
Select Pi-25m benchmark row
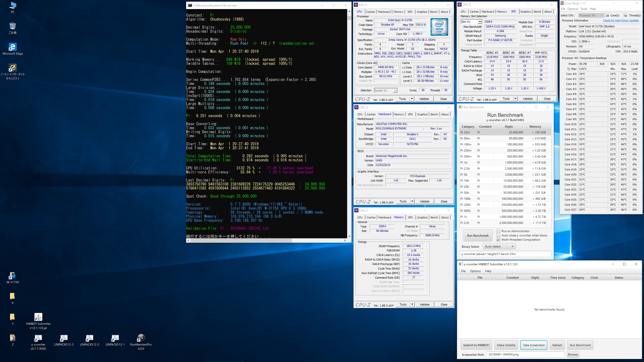pos(505,132)
